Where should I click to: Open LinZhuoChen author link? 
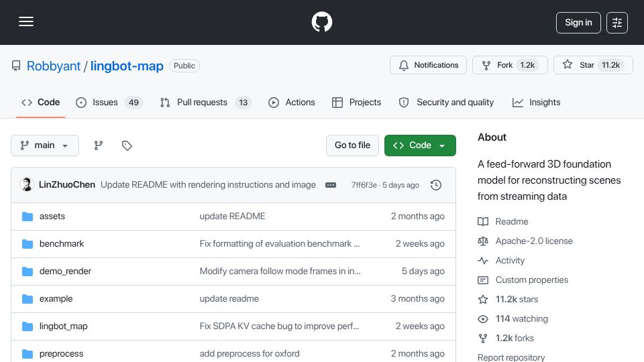click(x=67, y=185)
